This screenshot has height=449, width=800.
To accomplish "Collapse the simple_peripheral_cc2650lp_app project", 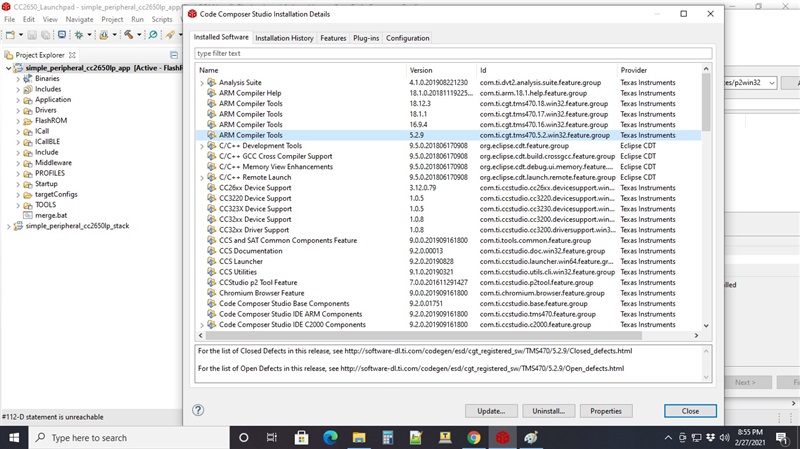I will 8,68.
